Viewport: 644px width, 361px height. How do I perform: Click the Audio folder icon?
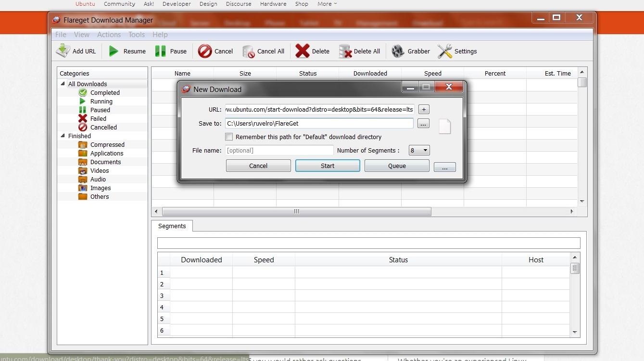pos(83,179)
